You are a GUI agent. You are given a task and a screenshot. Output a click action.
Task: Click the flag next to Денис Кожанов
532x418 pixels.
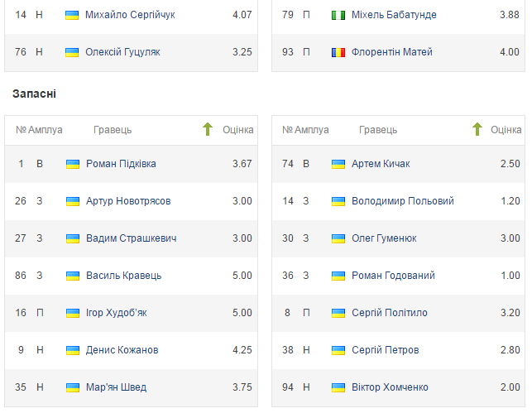(73, 350)
